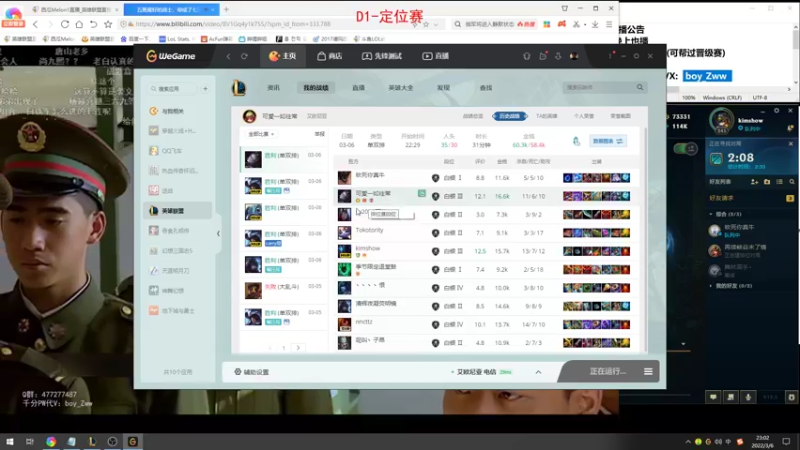The image size is (800, 450).
Task: Click player name kimshow in the scoreboard
Action: [x=368, y=248]
